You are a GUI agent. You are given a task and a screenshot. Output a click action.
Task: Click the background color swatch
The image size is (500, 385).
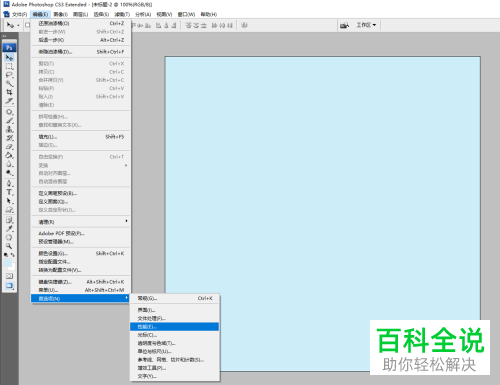(x=12, y=268)
